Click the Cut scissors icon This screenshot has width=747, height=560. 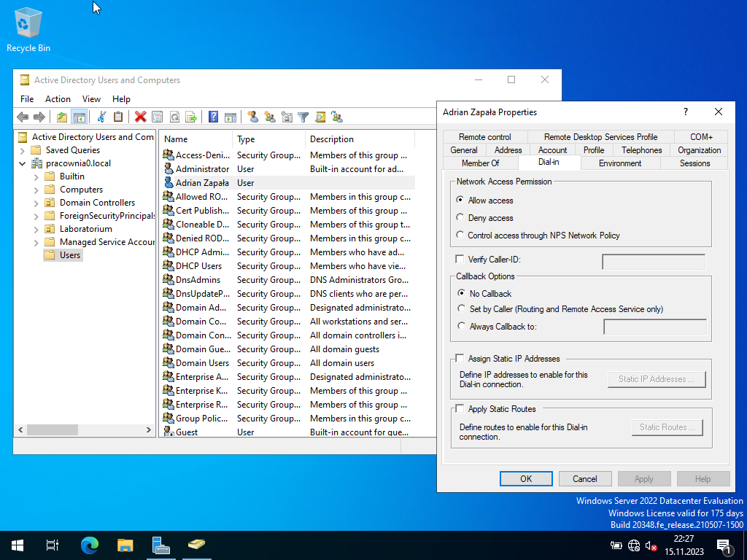[101, 117]
